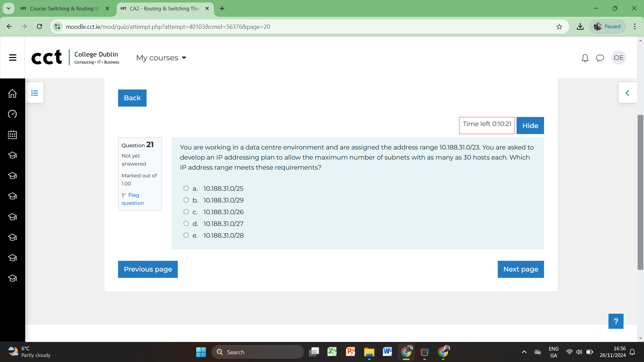Choose option e. 10.188.31.0/28

pos(186,235)
